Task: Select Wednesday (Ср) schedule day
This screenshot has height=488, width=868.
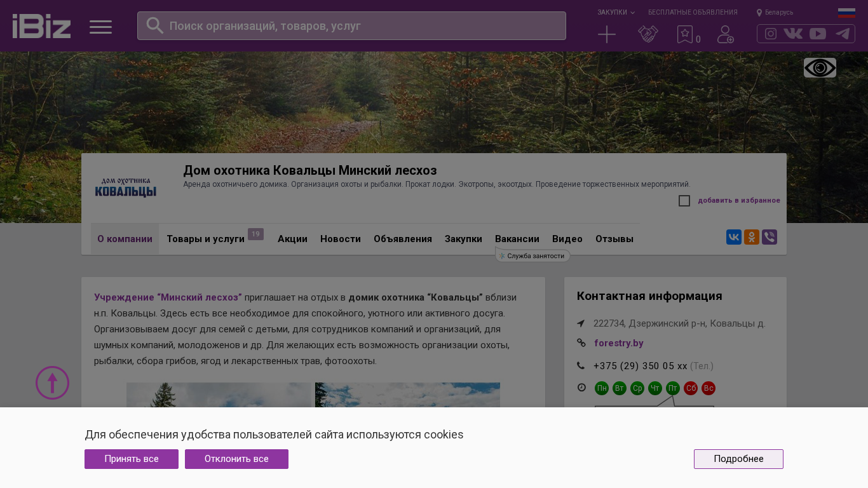Action: [637, 388]
